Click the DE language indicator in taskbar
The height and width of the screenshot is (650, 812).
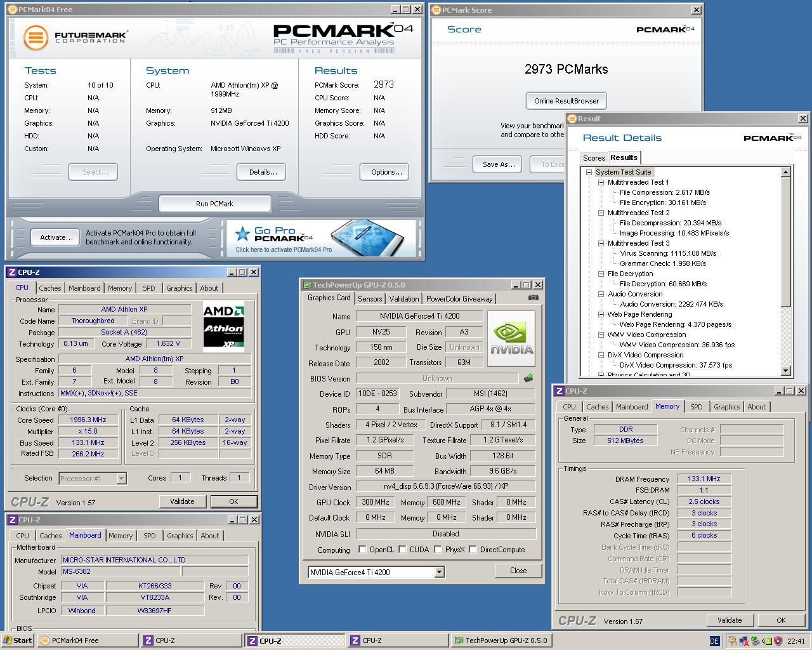(x=714, y=641)
